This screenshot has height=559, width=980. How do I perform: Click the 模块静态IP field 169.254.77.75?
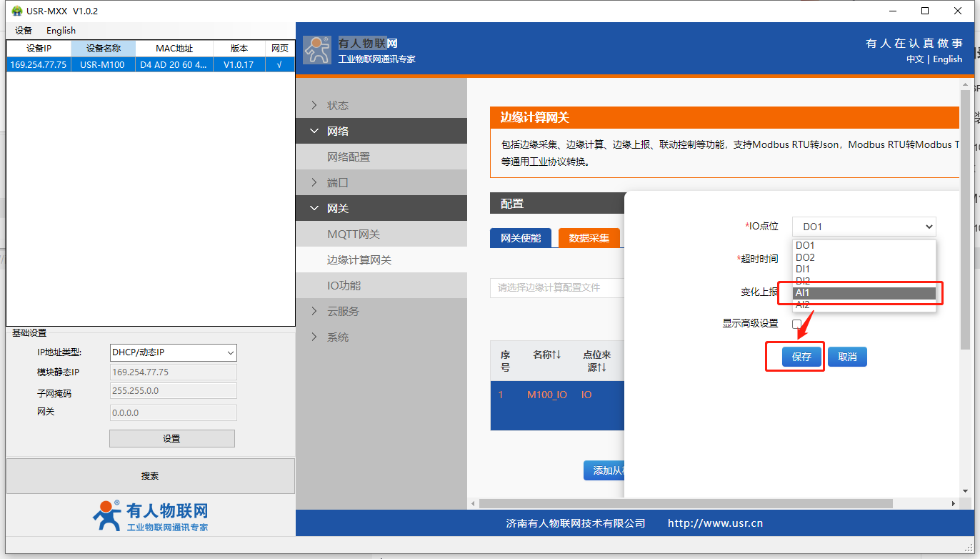coord(173,372)
